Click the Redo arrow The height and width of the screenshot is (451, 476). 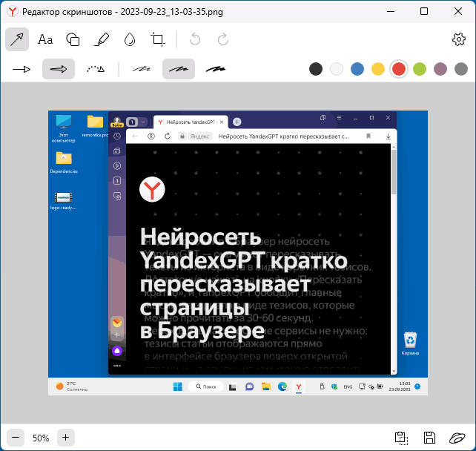(x=223, y=39)
